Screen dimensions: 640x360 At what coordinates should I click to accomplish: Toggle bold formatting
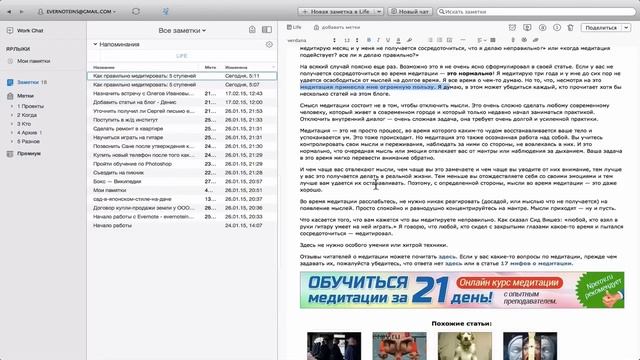(x=369, y=40)
